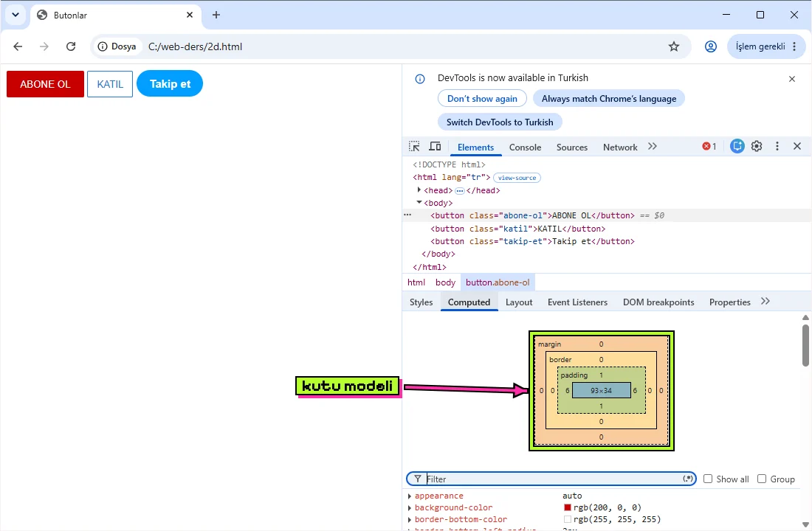This screenshot has width=812, height=531.
Task: Click the Computed pane scrollbar thumb
Action: [x=805, y=345]
